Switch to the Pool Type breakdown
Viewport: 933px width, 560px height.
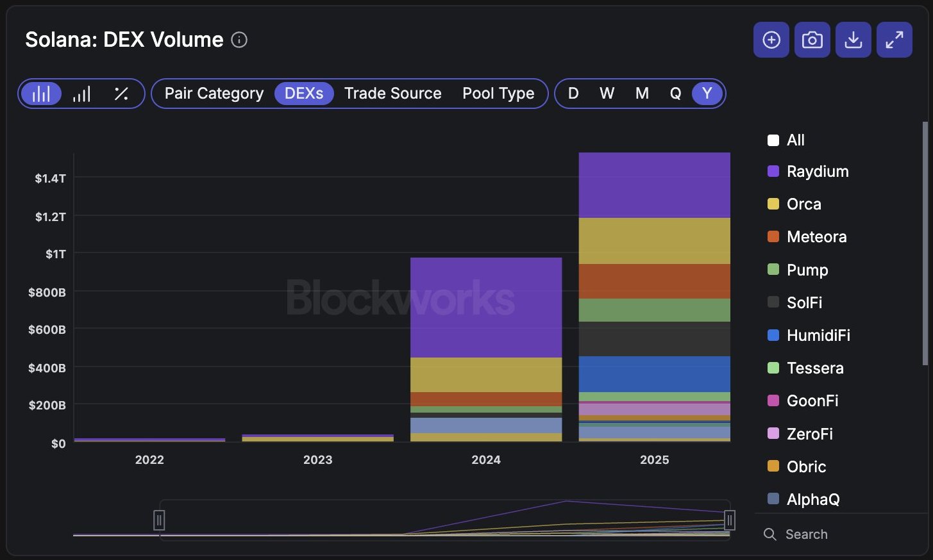coord(498,94)
